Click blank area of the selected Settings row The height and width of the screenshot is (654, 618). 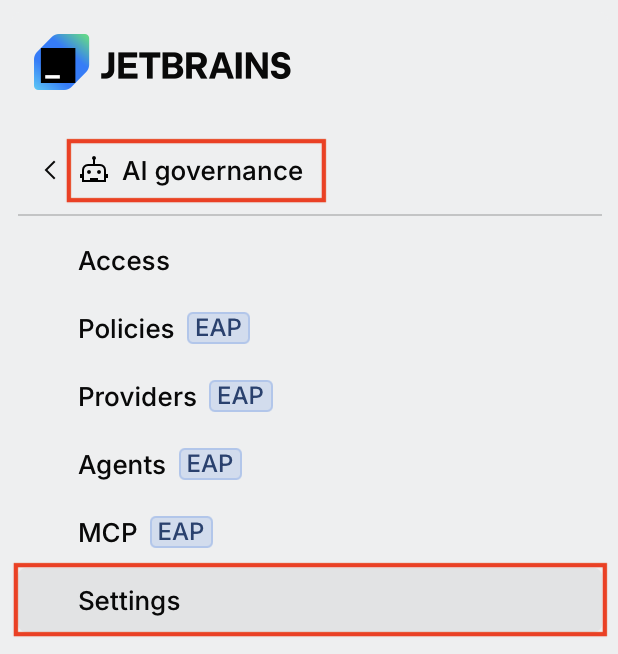[x=392, y=600]
